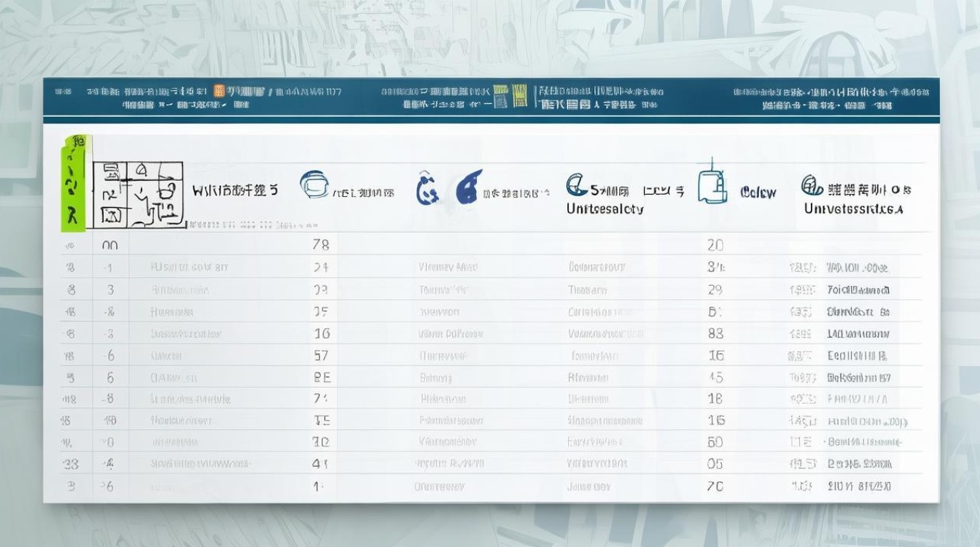Open the rightmost text group in top banner
This screenshot has height=547, width=980.
(831, 98)
